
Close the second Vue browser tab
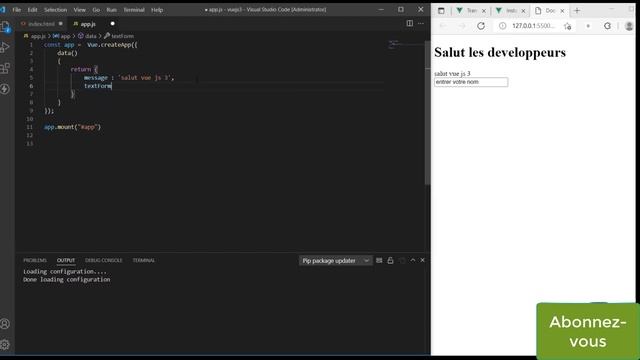click(523, 11)
